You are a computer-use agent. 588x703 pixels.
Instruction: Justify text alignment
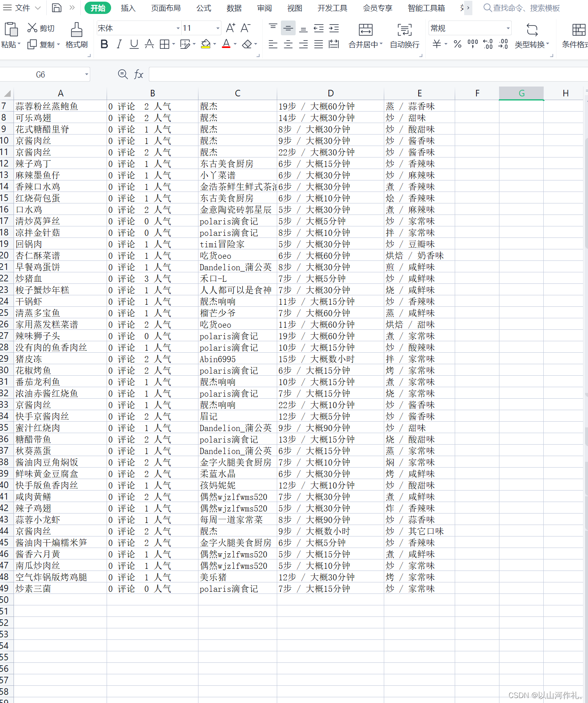click(x=319, y=44)
